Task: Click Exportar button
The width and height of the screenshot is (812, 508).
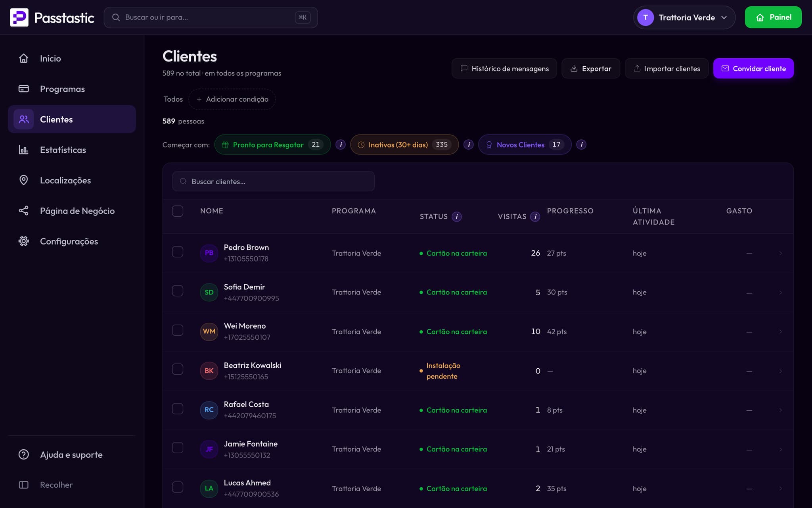Action: coord(591,68)
